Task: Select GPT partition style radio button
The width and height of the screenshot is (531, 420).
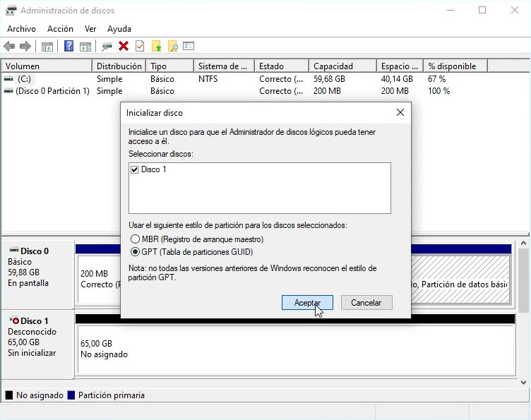Action: click(x=135, y=252)
